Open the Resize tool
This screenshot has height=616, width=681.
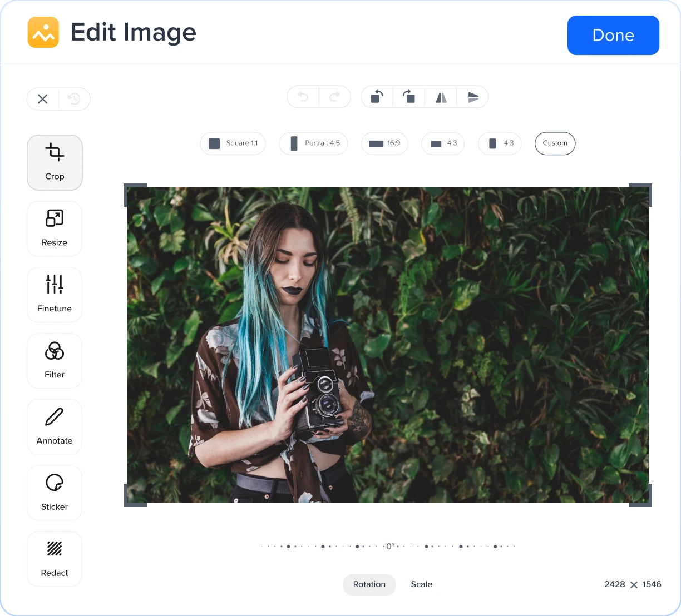click(55, 228)
